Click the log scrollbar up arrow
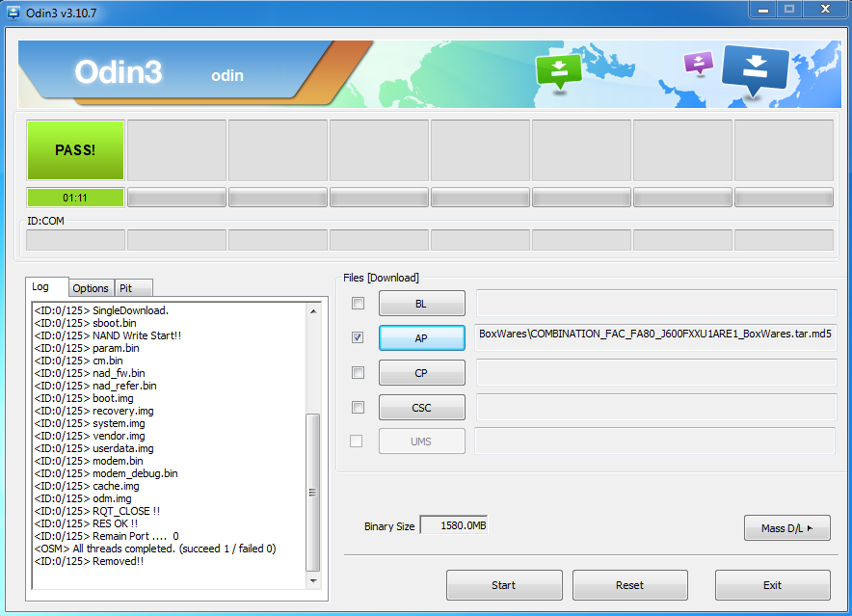This screenshot has height=616, width=852. tap(313, 311)
